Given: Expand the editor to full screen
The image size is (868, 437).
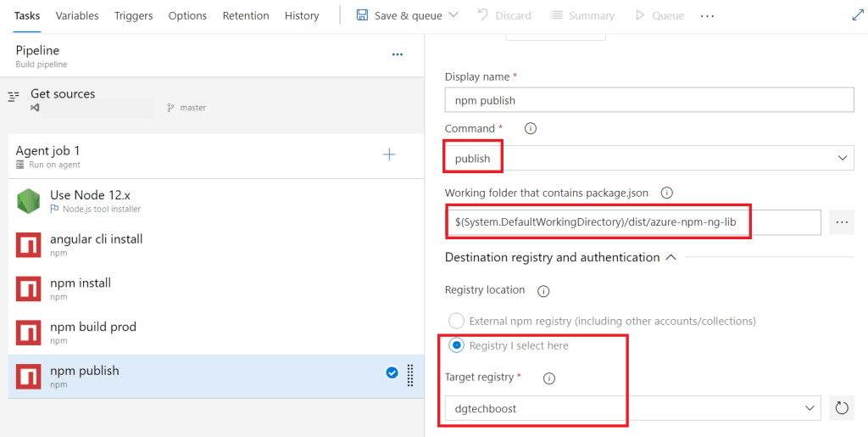Looking at the screenshot, I should 856,15.
